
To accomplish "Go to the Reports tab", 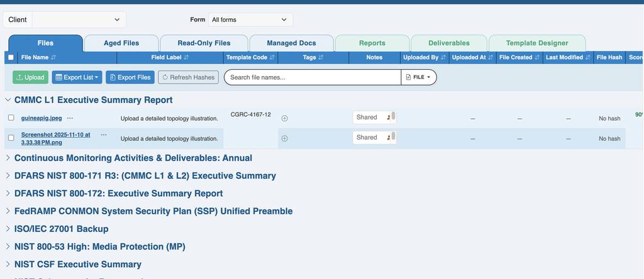I will coord(372,43).
